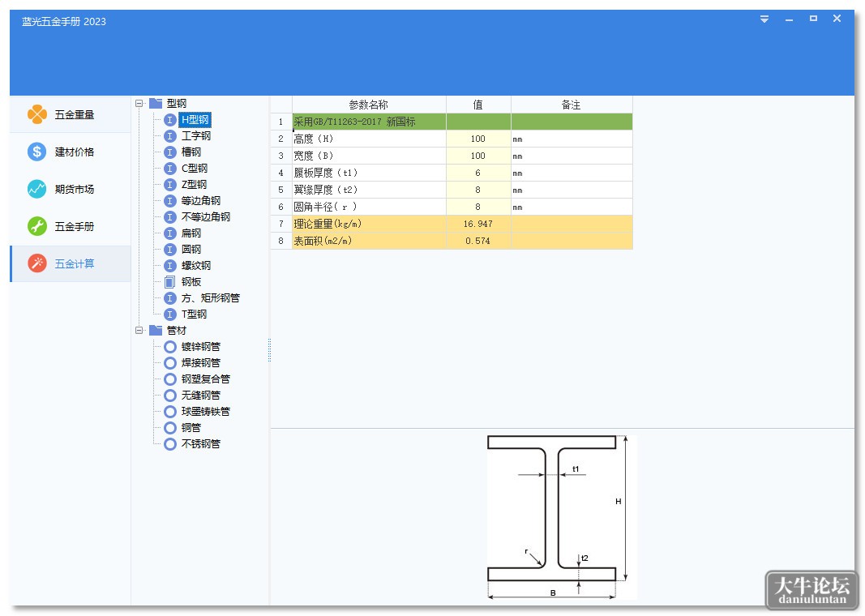Click the icon beside 槽钢
The width and height of the screenshot is (865, 616).
click(x=170, y=152)
